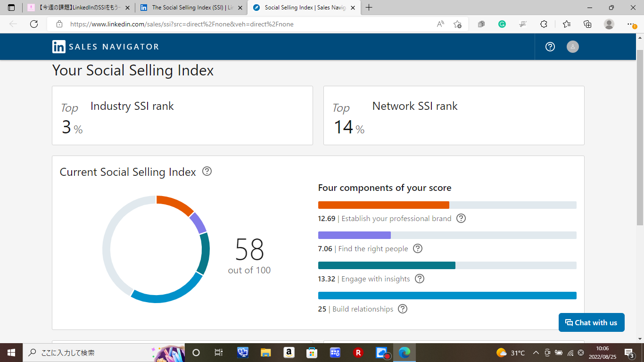Open Task View on the taskbar
Image resolution: width=644 pixels, height=362 pixels.
pos(218,353)
